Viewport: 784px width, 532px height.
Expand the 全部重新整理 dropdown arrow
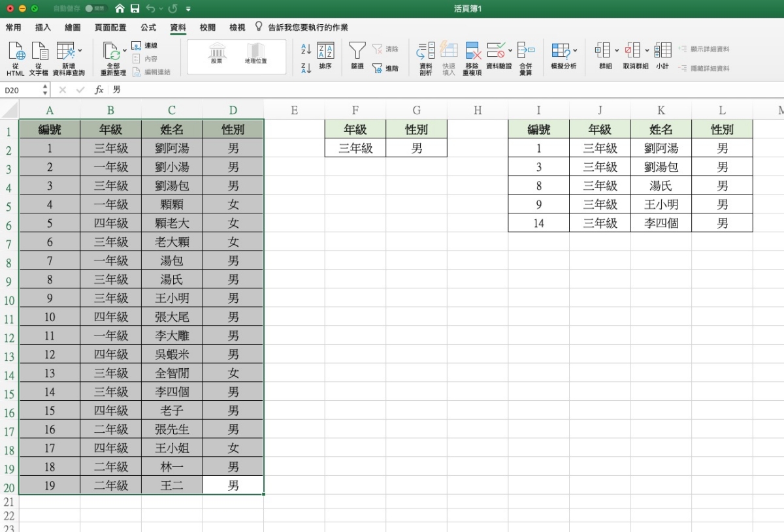pos(125,50)
